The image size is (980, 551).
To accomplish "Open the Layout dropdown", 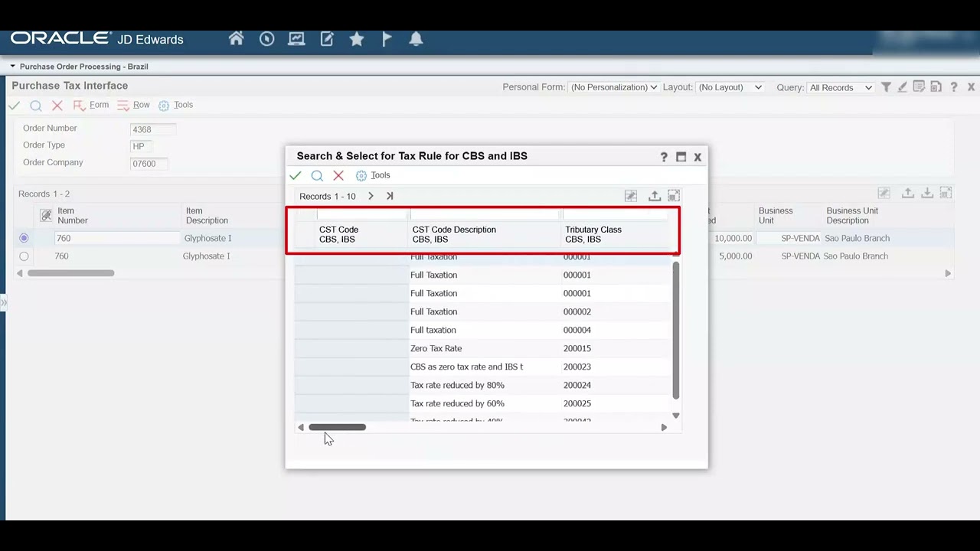I will point(730,87).
